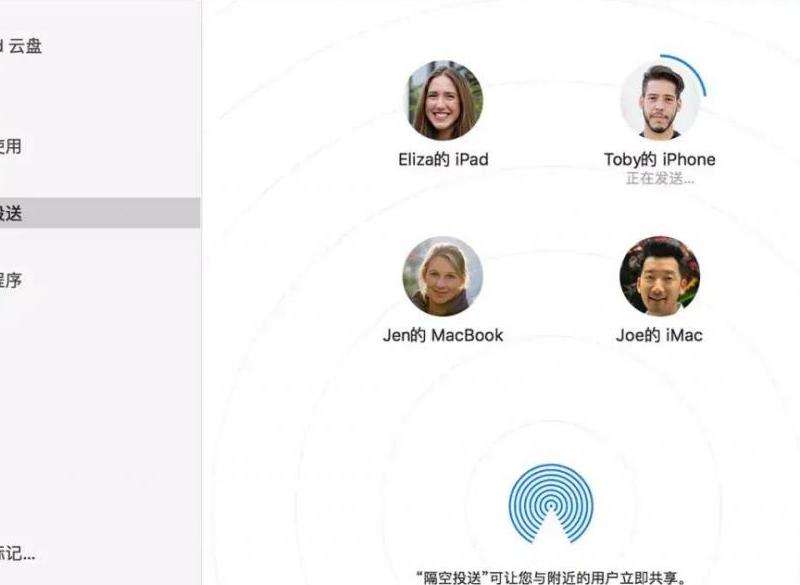Click empty sidebar space above 标记...

100,434
